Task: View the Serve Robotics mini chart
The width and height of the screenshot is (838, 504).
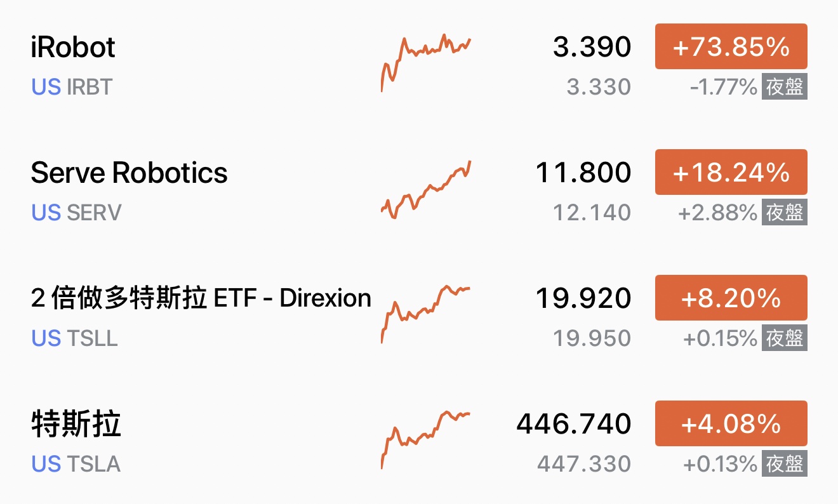Action: point(425,190)
